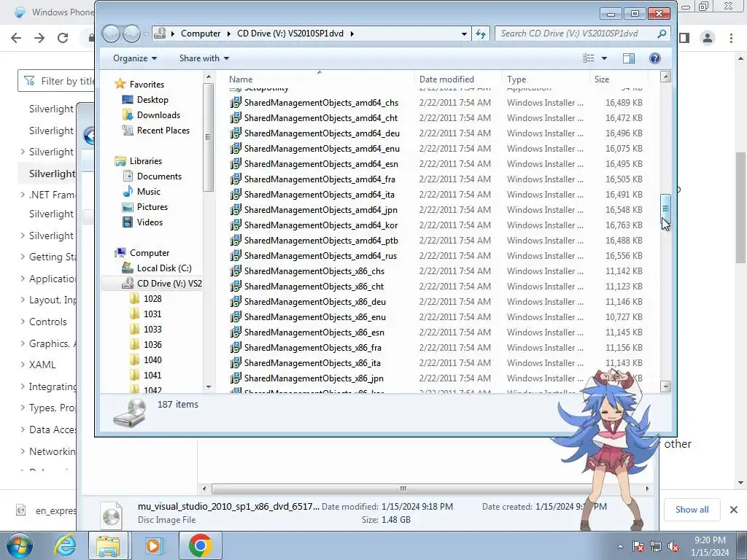Viewport: 747px width, 560px height.
Task: Open Google Chrome from the taskbar
Action: pos(200,545)
